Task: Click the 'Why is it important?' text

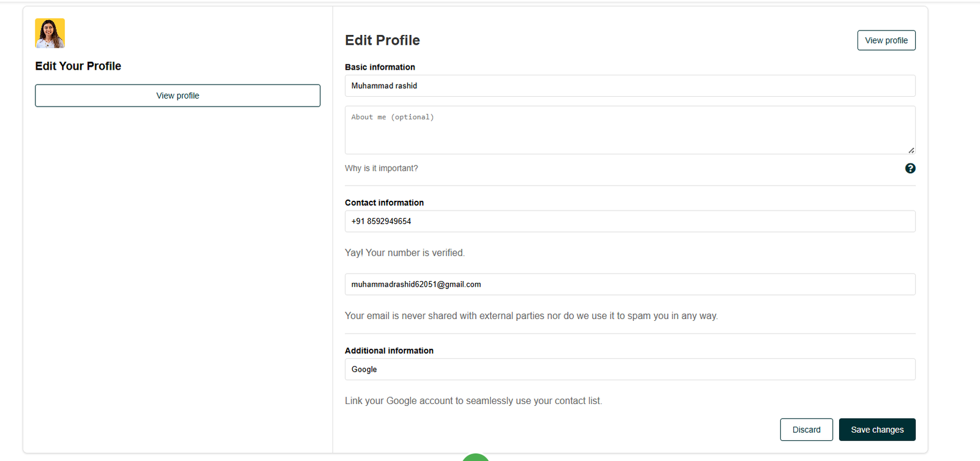Action: click(381, 168)
